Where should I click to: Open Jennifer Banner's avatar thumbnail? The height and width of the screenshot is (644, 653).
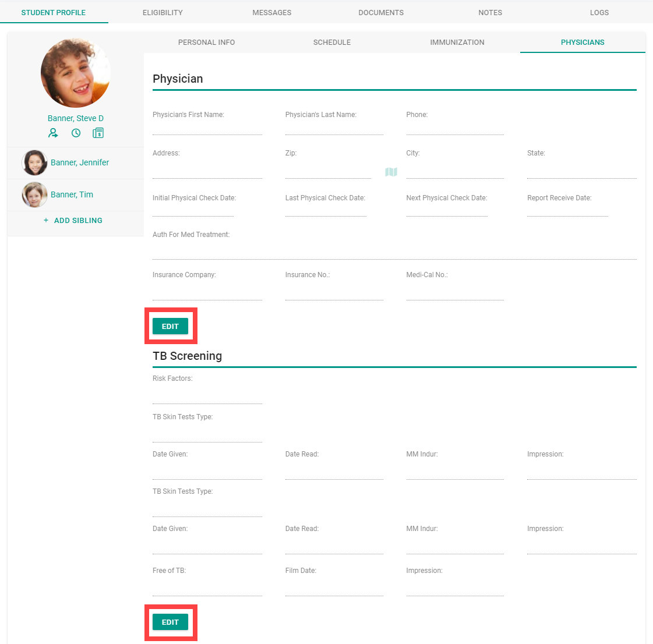[34, 162]
